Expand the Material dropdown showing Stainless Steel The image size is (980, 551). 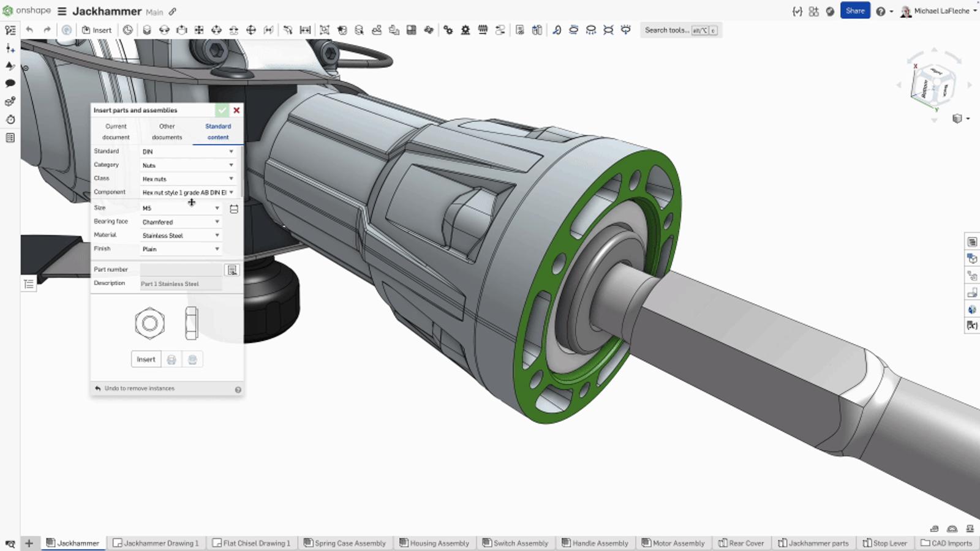coord(181,236)
